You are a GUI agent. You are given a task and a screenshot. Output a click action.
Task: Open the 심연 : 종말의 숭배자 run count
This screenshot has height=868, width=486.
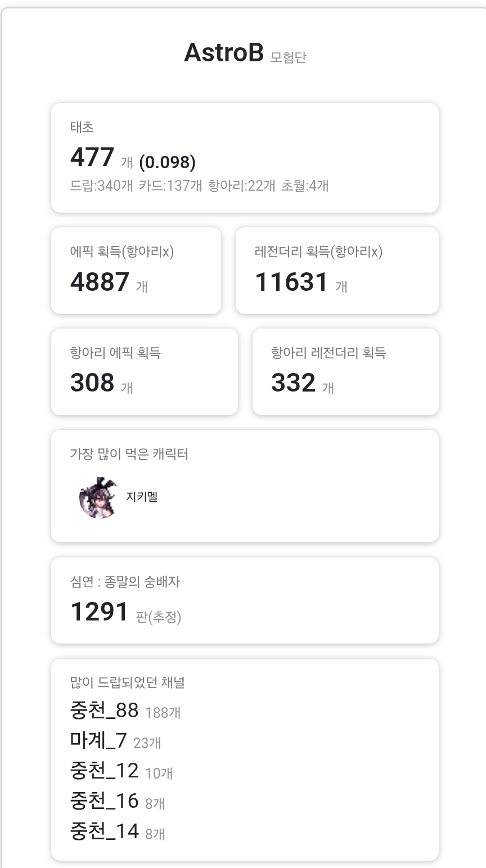coord(100,611)
